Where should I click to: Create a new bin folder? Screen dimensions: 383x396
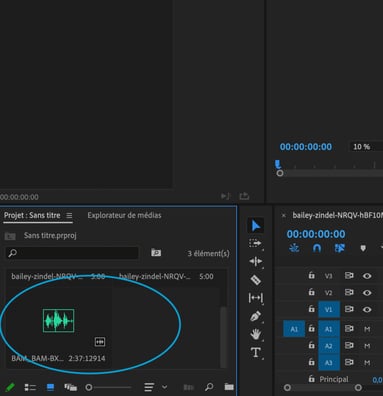229,387
